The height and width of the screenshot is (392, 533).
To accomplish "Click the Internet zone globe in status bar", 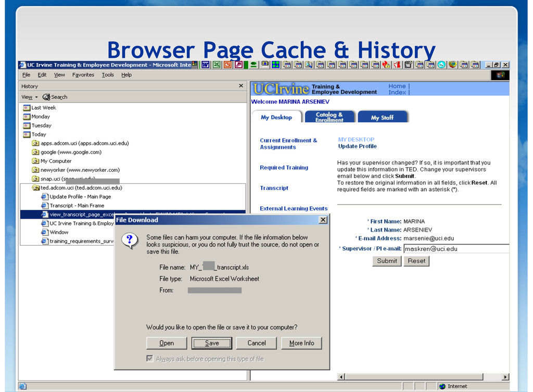I will (x=442, y=386).
